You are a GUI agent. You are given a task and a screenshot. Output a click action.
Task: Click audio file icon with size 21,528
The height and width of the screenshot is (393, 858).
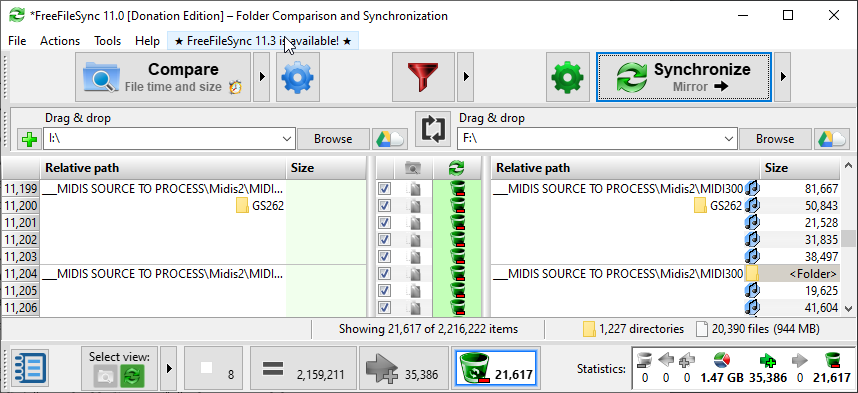(x=753, y=223)
